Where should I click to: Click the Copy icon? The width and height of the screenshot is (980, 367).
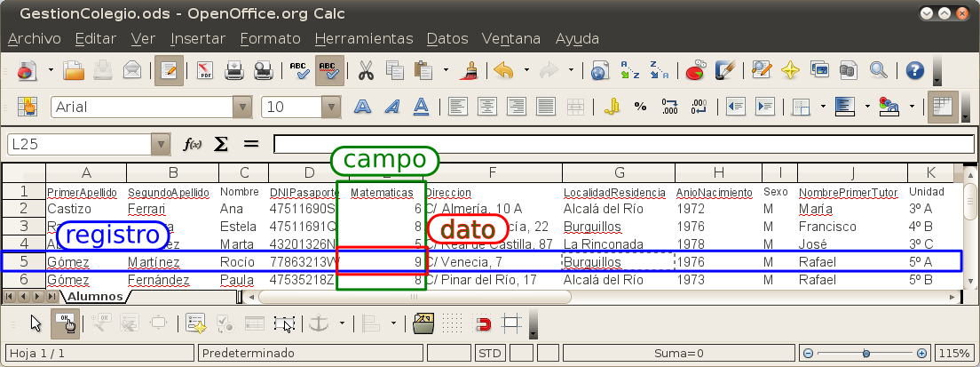click(395, 71)
